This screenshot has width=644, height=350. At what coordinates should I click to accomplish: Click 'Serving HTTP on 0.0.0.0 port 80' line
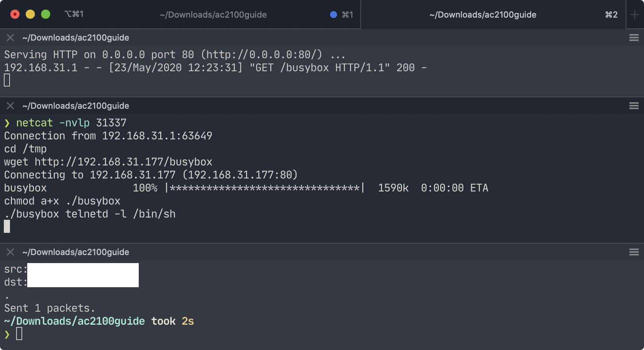pyautogui.click(x=175, y=55)
